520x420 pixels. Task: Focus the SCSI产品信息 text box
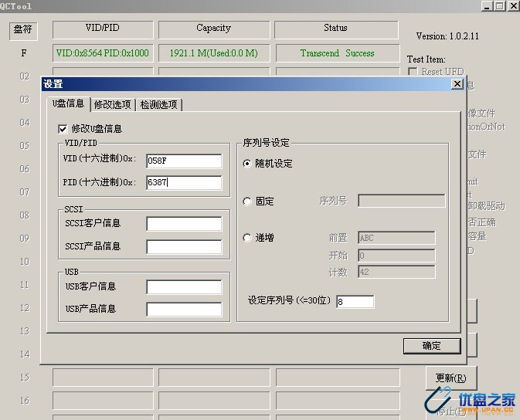pyautogui.click(x=184, y=247)
